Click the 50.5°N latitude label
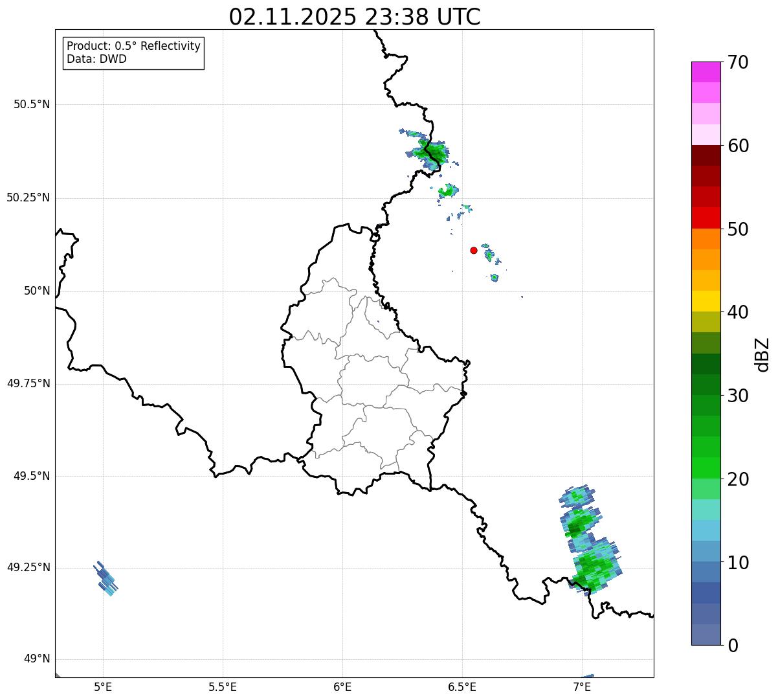 32,104
